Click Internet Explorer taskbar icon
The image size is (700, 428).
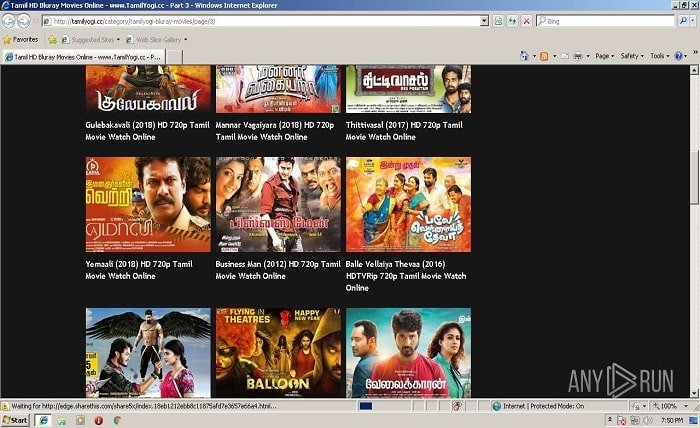coord(43,420)
